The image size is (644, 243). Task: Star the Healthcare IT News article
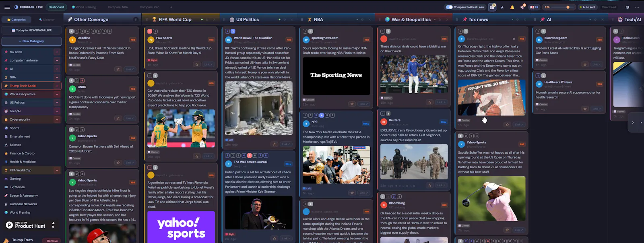585,109
